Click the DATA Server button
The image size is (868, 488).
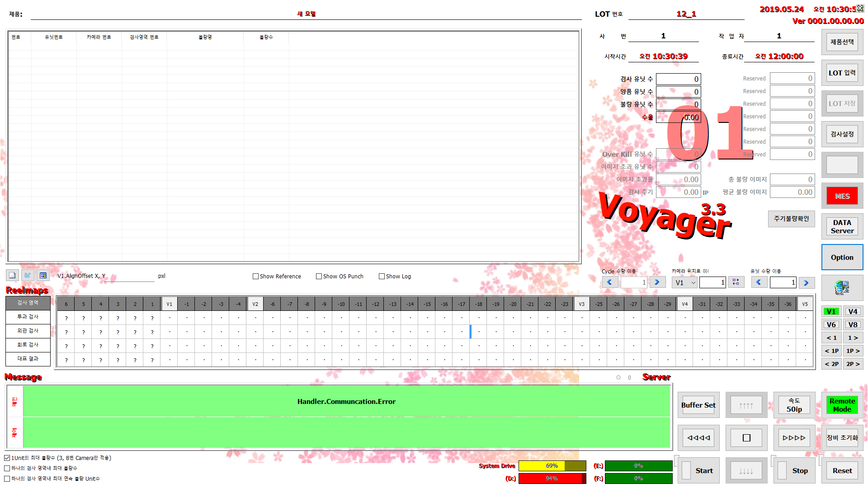(x=842, y=226)
